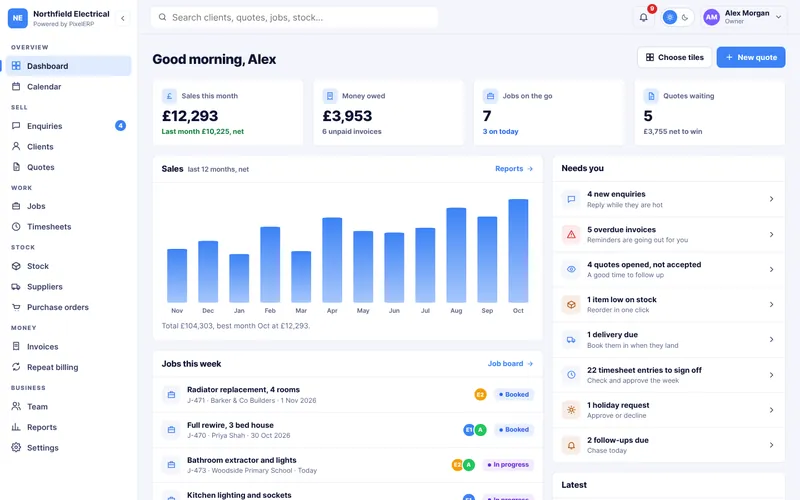Click the '3 on today' link
This screenshot has height=500, width=800.
tap(501, 132)
